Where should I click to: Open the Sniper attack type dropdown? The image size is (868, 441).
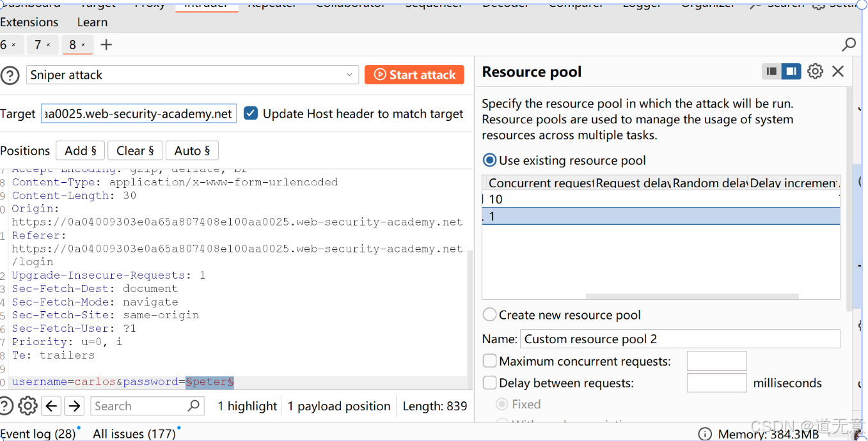193,75
